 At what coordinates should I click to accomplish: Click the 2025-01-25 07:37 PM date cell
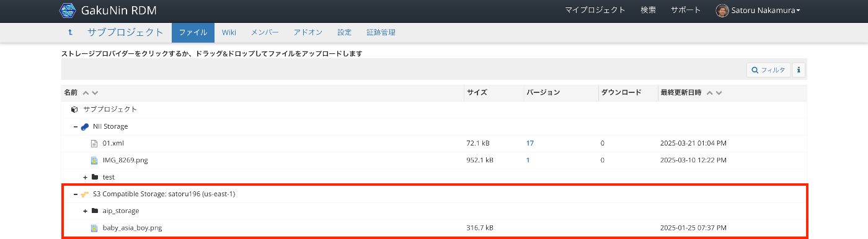coord(694,228)
